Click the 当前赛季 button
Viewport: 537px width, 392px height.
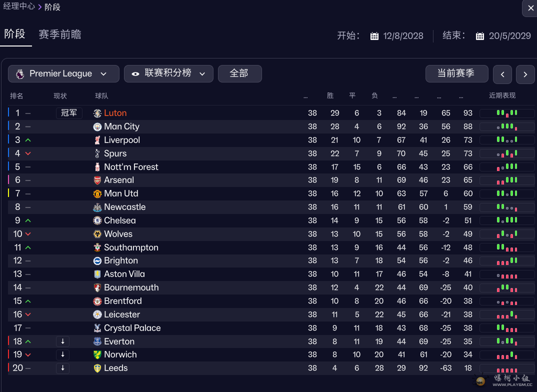tap(456, 73)
